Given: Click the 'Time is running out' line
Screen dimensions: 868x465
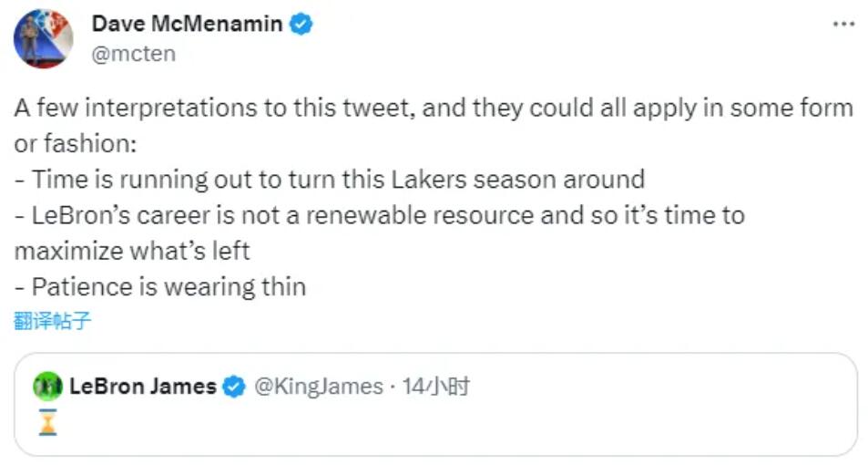Looking at the screenshot, I should 329,180.
